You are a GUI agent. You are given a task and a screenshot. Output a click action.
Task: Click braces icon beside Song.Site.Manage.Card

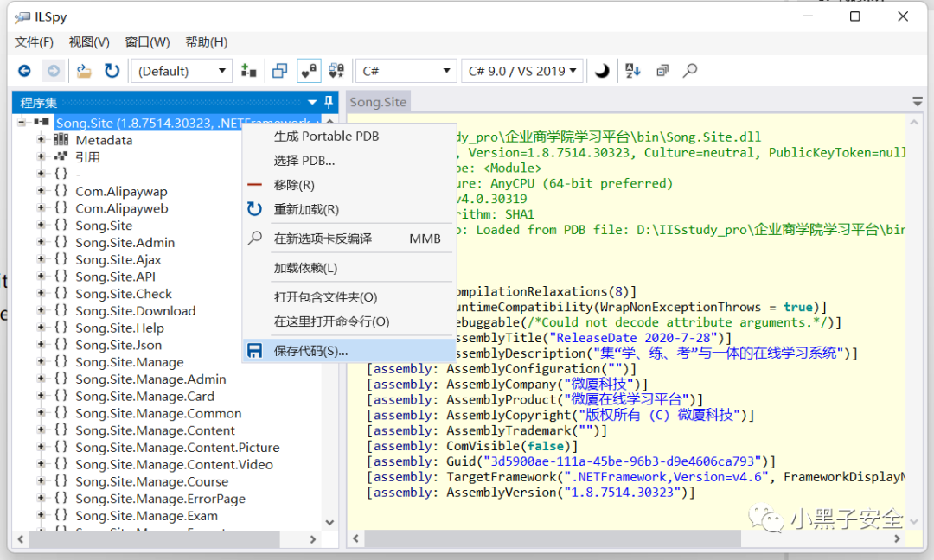(x=61, y=396)
